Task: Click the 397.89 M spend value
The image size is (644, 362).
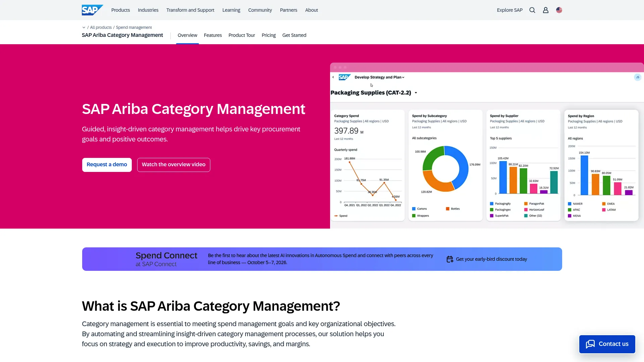Action: point(349,131)
